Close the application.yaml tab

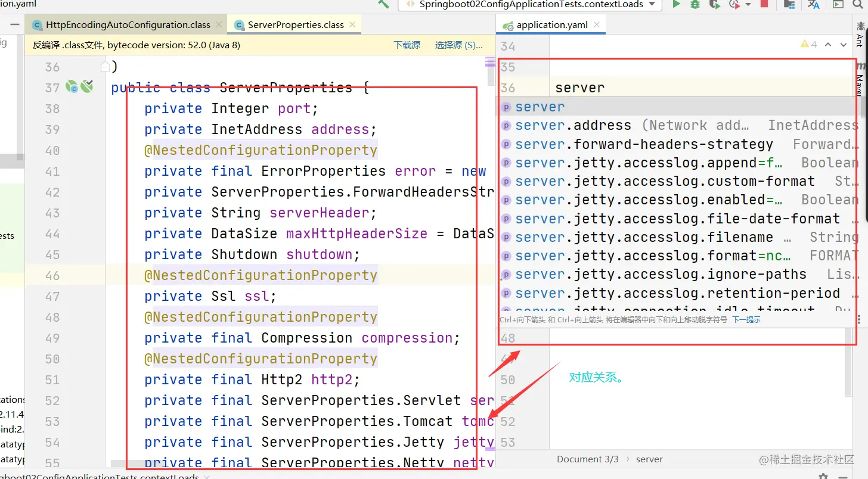pyautogui.click(x=597, y=25)
